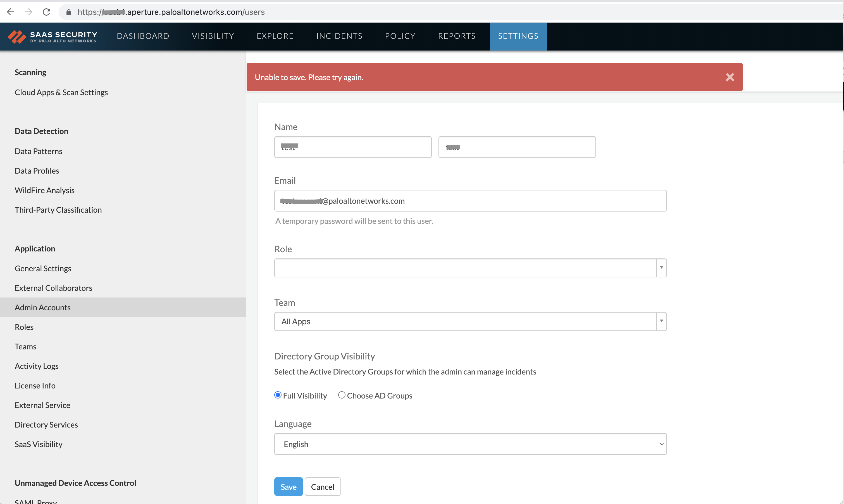Image resolution: width=844 pixels, height=504 pixels.
Task: Reload the page using refresh icon
Action: (x=47, y=12)
